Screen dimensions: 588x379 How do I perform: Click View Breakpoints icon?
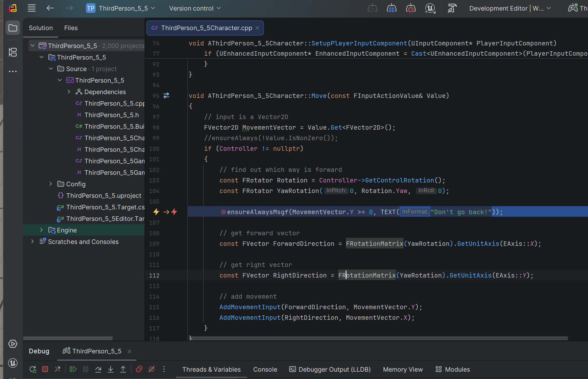pyautogui.click(x=139, y=369)
